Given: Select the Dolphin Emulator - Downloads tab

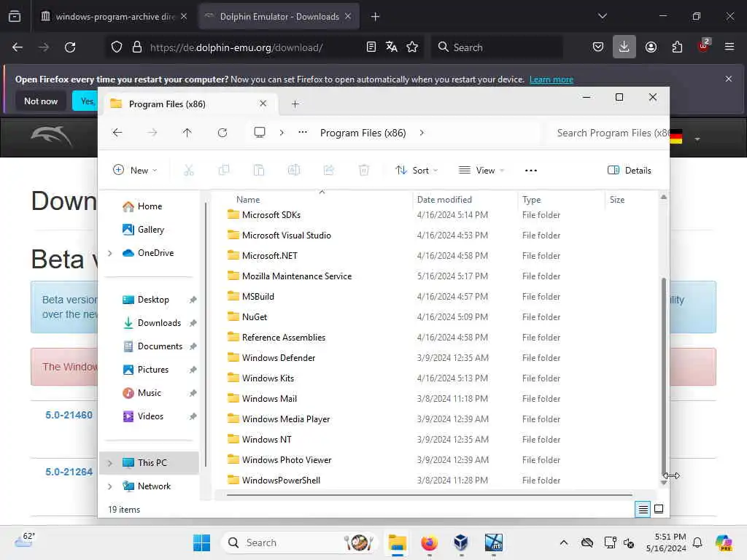Looking at the screenshot, I should click(x=279, y=16).
